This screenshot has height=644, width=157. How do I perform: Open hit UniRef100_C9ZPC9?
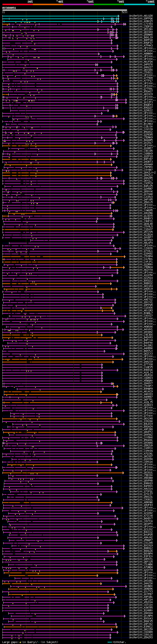click(x=141, y=184)
